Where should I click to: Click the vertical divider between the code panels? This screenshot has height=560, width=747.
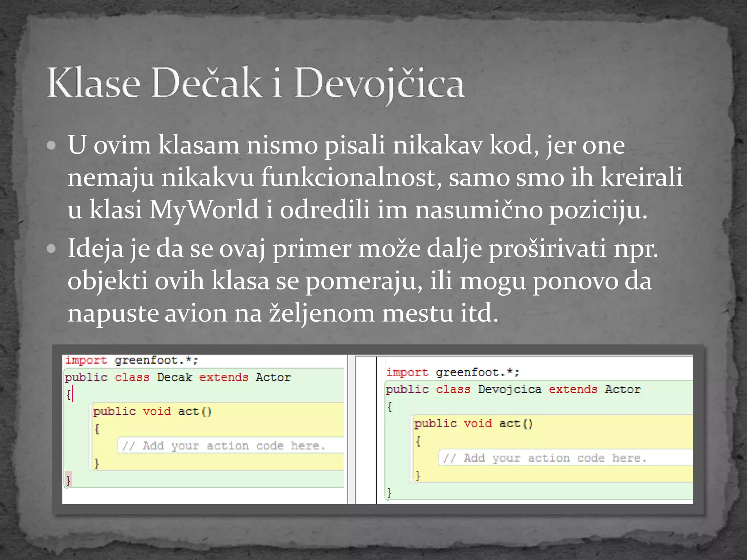(x=351, y=429)
